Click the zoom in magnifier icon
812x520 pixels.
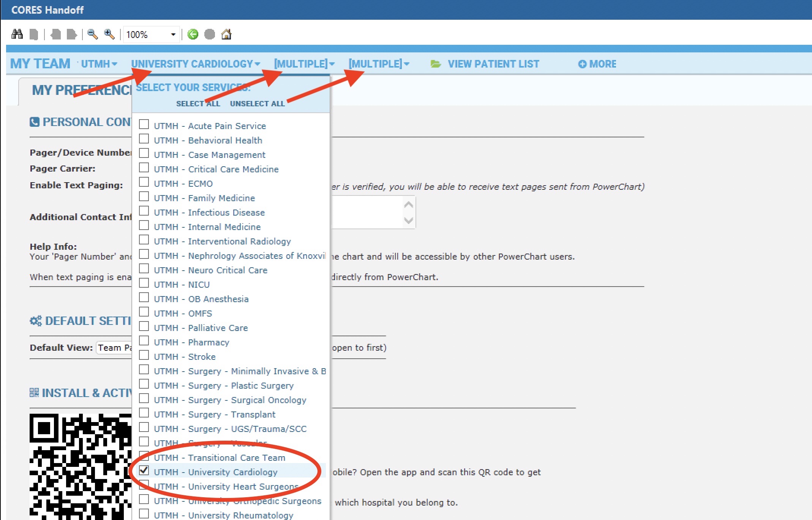pos(109,34)
